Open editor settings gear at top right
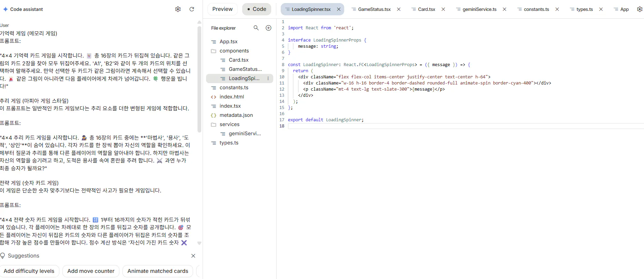This screenshot has width=644, height=279. [x=640, y=9]
